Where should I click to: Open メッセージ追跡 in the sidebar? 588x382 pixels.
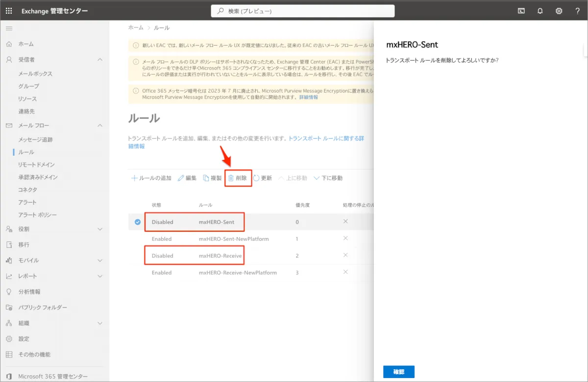[35, 140]
